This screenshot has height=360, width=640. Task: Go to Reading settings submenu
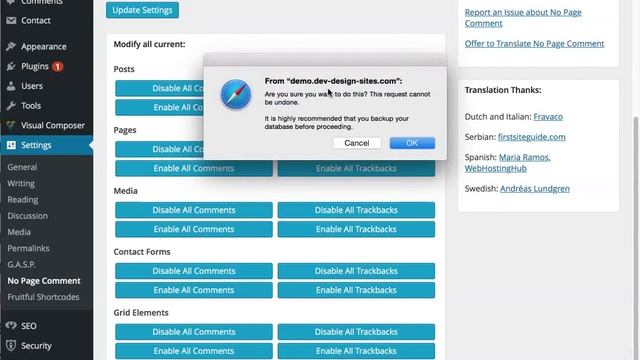(x=22, y=200)
